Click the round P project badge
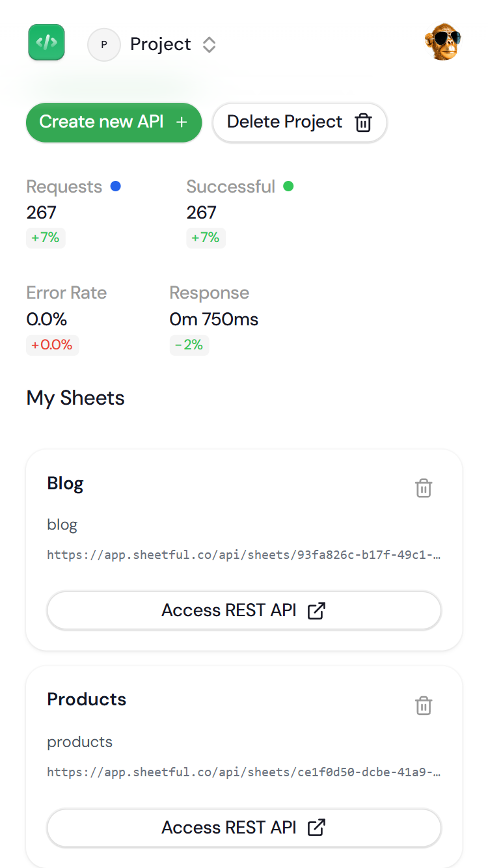488x868 pixels. point(104,45)
